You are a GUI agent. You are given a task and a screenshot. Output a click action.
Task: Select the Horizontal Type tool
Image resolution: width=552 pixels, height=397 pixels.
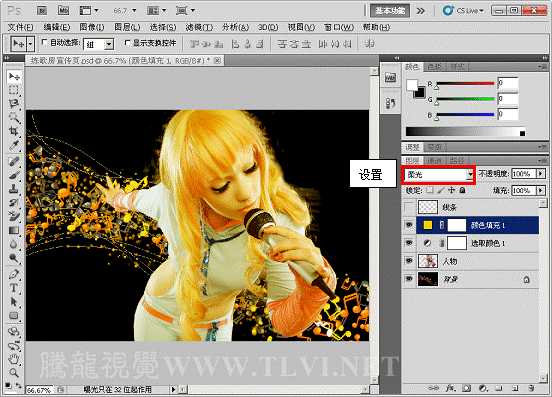(14, 288)
